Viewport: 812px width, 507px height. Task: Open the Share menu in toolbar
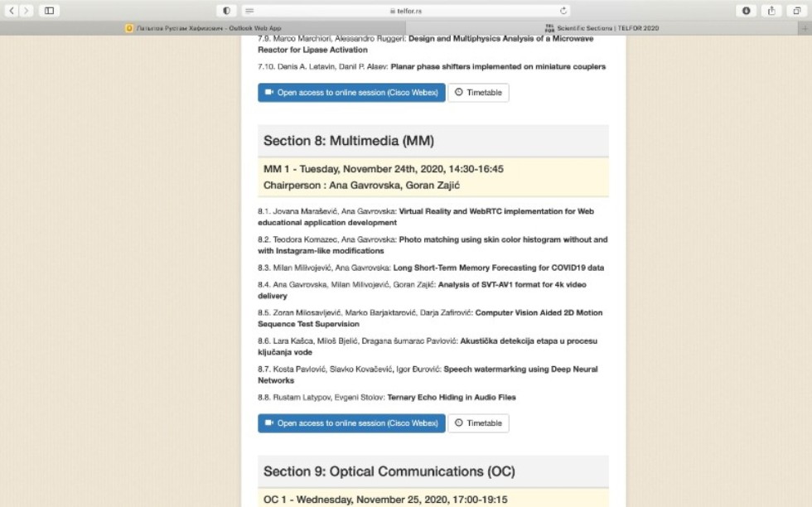click(771, 11)
